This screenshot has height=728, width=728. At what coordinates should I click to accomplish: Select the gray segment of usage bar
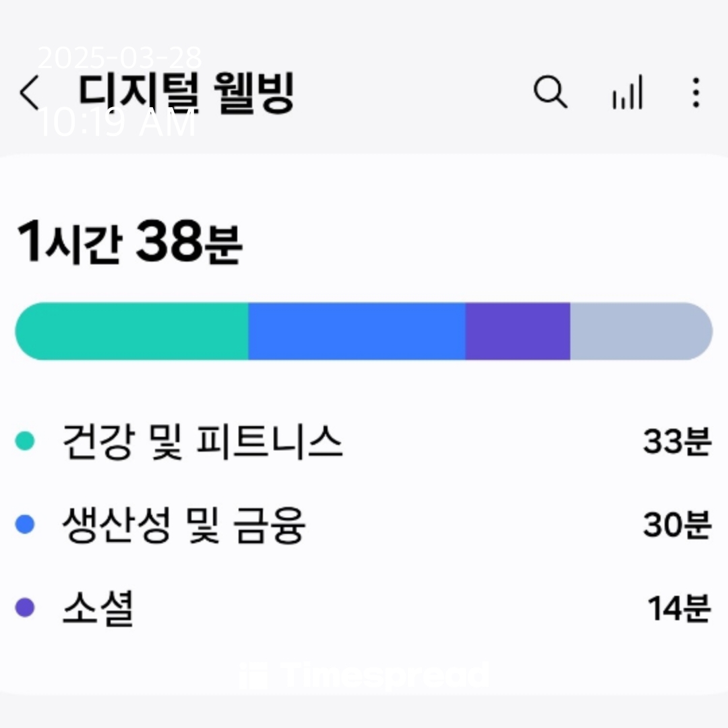pyautogui.click(x=641, y=331)
